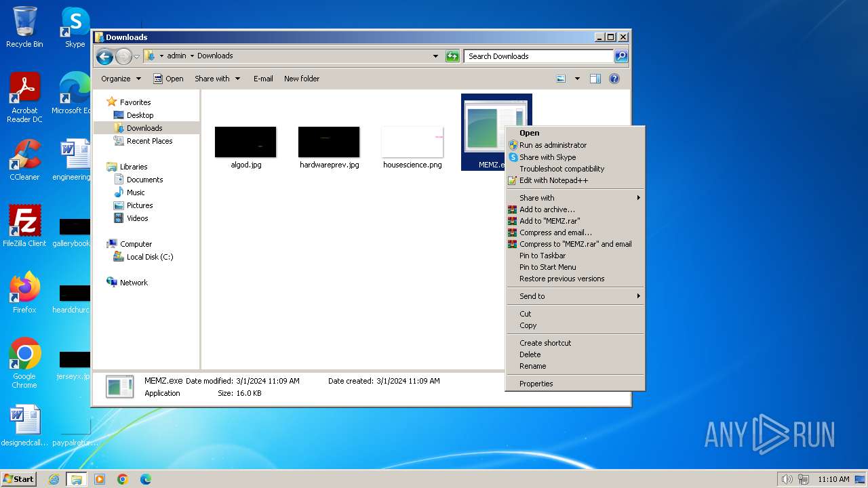Image resolution: width=868 pixels, height=488 pixels.
Task: Click Open in the toolbar
Action: coord(168,79)
